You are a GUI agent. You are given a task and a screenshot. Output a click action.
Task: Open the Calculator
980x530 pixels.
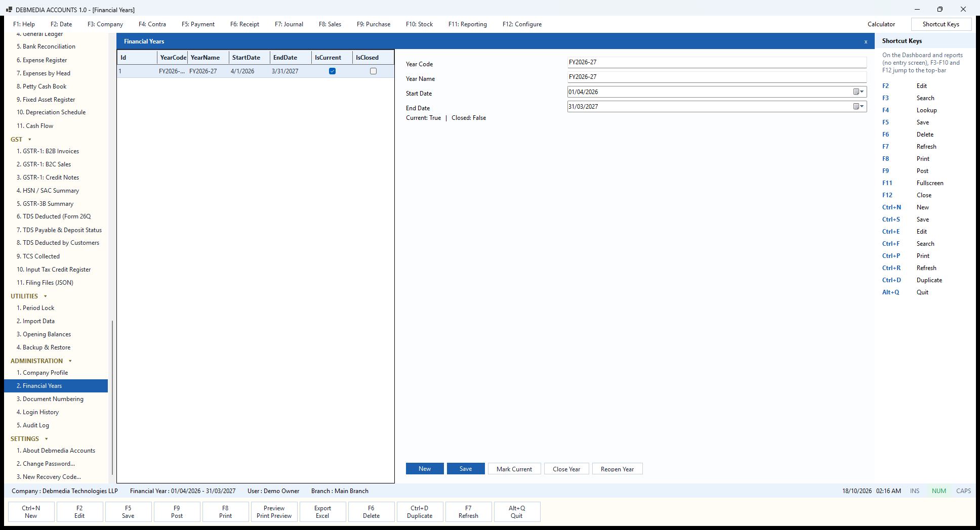coord(881,24)
